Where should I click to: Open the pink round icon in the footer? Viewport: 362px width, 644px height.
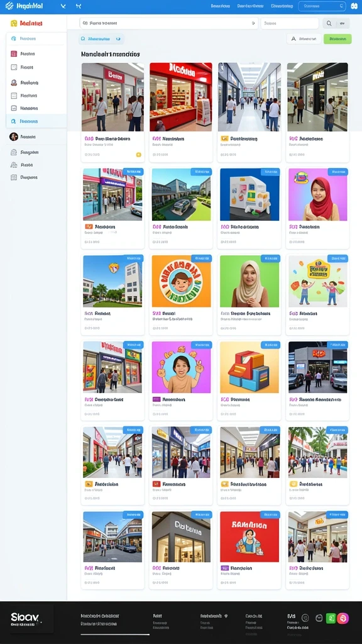[343, 618]
